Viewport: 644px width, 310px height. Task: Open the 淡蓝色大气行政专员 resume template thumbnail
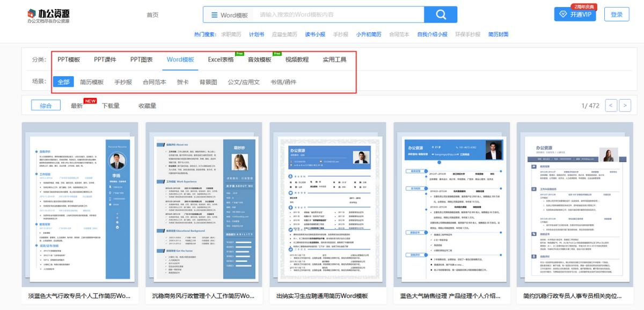(80, 206)
